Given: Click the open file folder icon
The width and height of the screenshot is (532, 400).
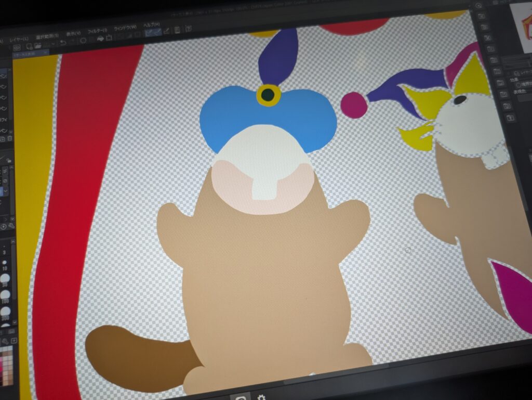Looking at the screenshot, I should point(37,45).
